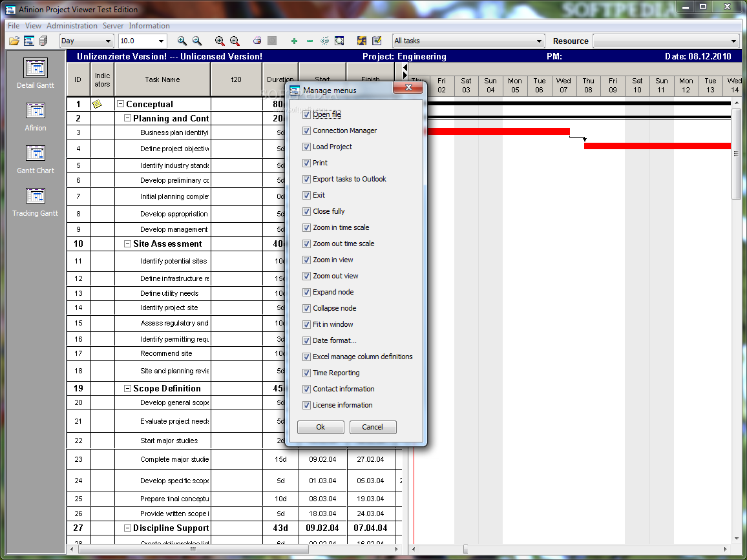Click the green chain link toolbar icon
The height and width of the screenshot is (560, 747).
(324, 41)
